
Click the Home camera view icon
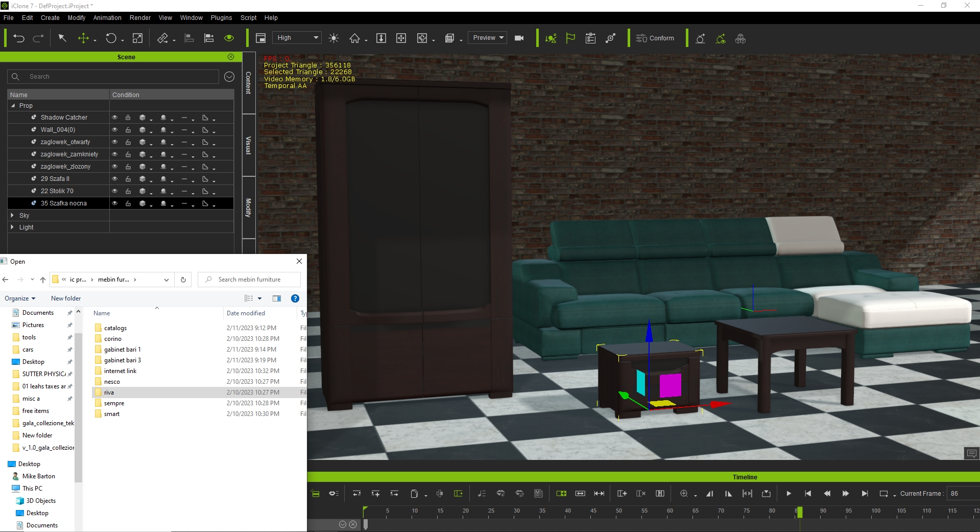[x=354, y=38]
